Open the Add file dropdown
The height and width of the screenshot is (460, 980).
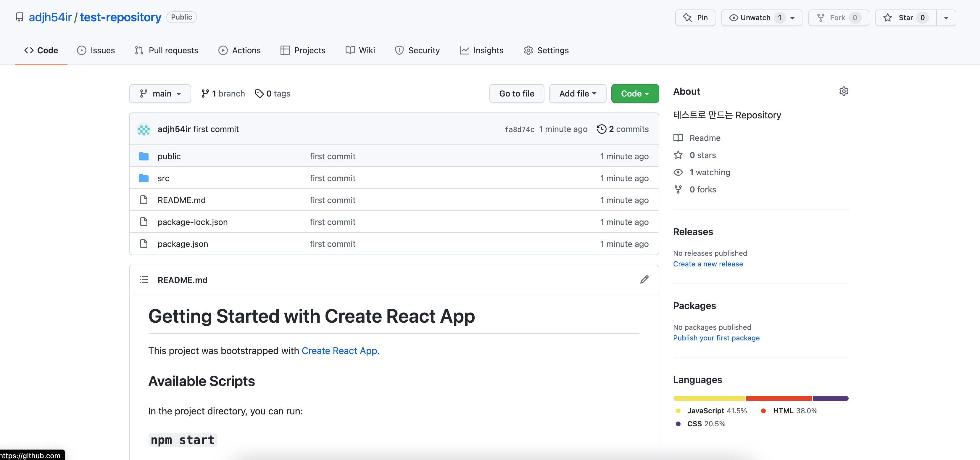click(577, 94)
